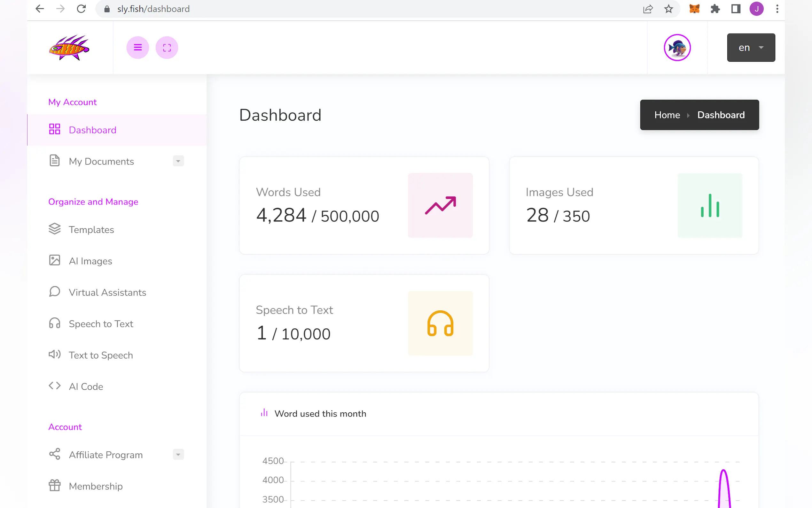Toggle the hamburger sidebar menu button
812x508 pixels.
point(138,47)
